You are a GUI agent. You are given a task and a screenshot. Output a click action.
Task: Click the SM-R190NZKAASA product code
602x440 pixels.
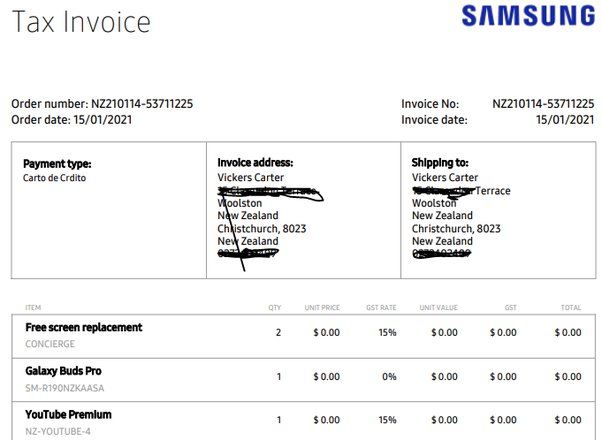pos(64,388)
